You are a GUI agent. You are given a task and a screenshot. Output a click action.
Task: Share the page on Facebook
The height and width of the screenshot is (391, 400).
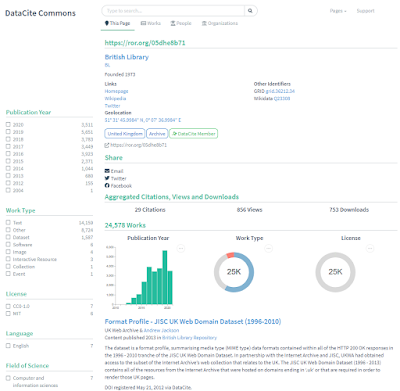pyautogui.click(x=118, y=186)
